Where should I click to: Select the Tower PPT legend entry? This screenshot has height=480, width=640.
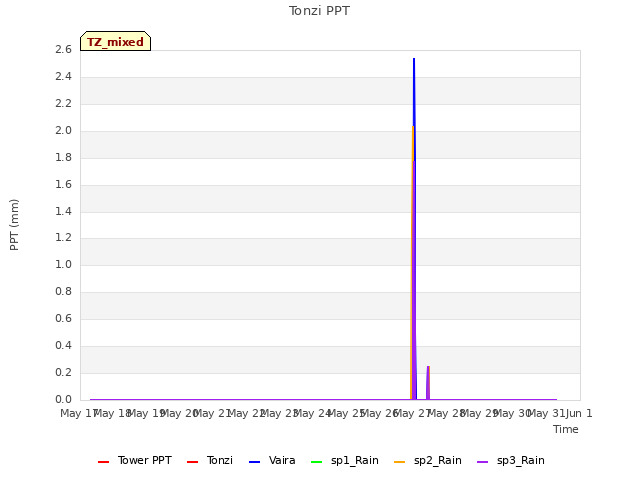[135, 460]
